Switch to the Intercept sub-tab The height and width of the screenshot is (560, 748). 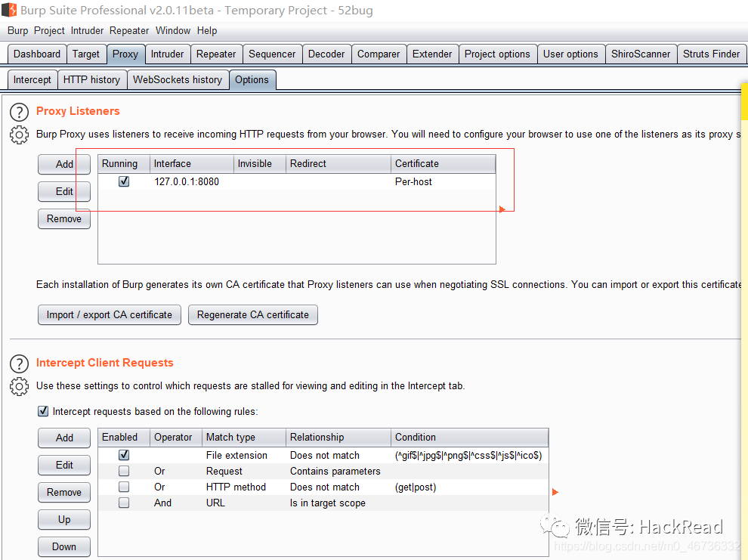(32, 79)
